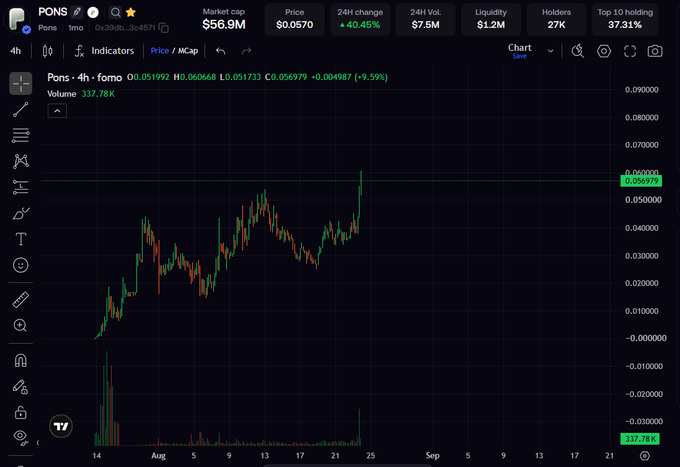
Task: Select the crosshair cursor tool
Action: 20,83
